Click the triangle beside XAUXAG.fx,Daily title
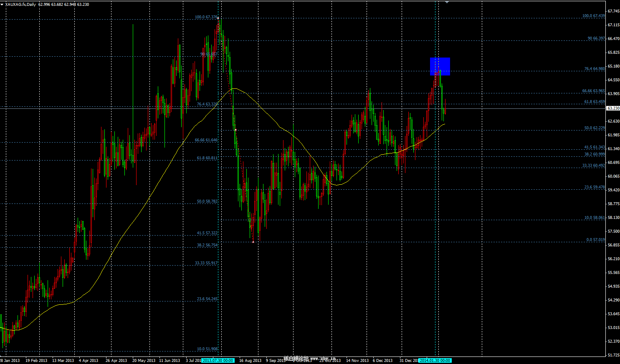620x364 pixels. 2,4
